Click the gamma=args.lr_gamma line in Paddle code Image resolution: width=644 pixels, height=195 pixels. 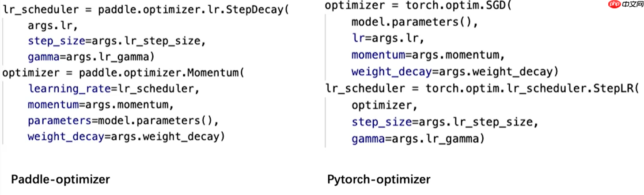tap(91, 57)
